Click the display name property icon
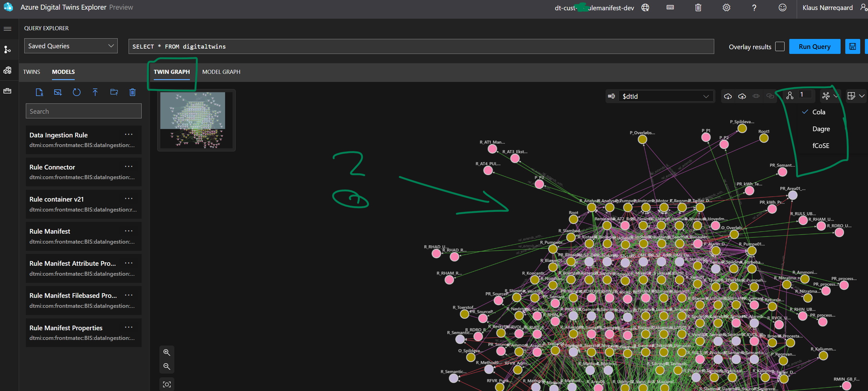This screenshot has width=868, height=391. (x=611, y=96)
